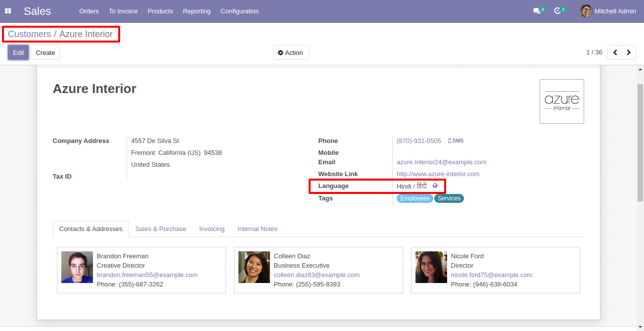This screenshot has height=331, width=644.
Task: Click the address line 4557 De Silva St
Action: 155,141
